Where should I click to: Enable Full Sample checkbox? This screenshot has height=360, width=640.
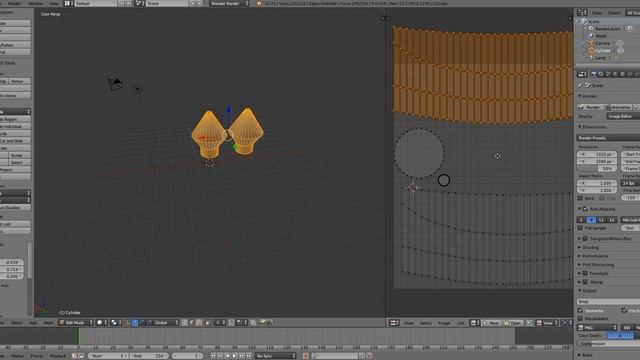(x=580, y=228)
